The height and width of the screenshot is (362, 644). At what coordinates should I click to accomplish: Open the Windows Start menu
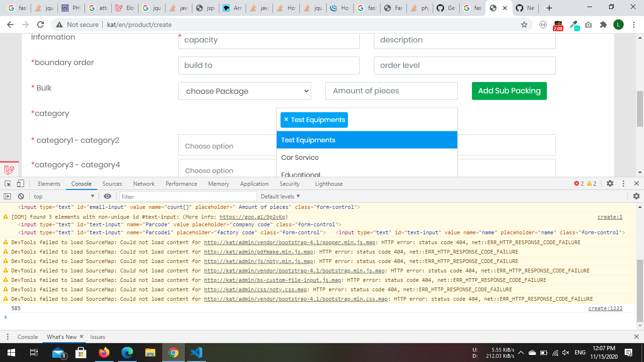[11, 352]
